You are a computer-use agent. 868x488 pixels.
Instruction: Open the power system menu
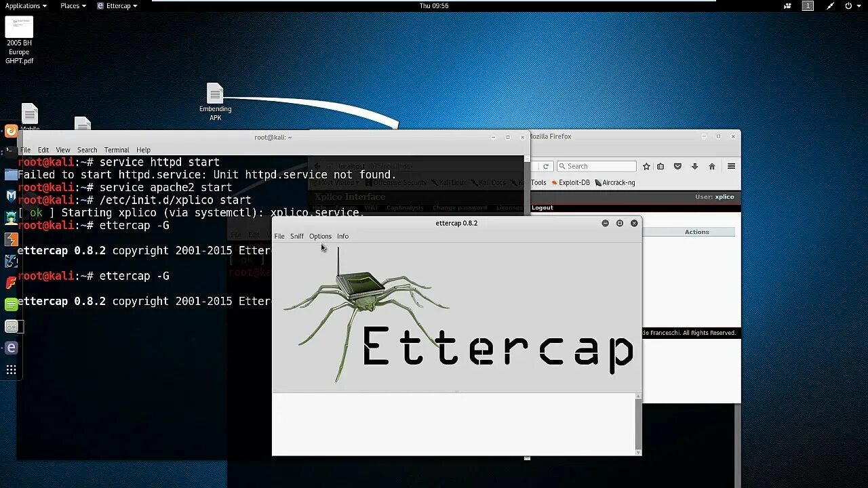pyautogui.click(x=852, y=5)
